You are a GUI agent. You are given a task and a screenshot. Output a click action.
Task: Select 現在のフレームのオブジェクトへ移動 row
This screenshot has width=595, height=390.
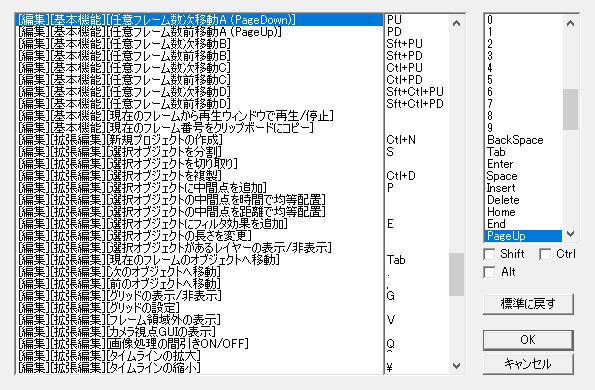(199, 260)
